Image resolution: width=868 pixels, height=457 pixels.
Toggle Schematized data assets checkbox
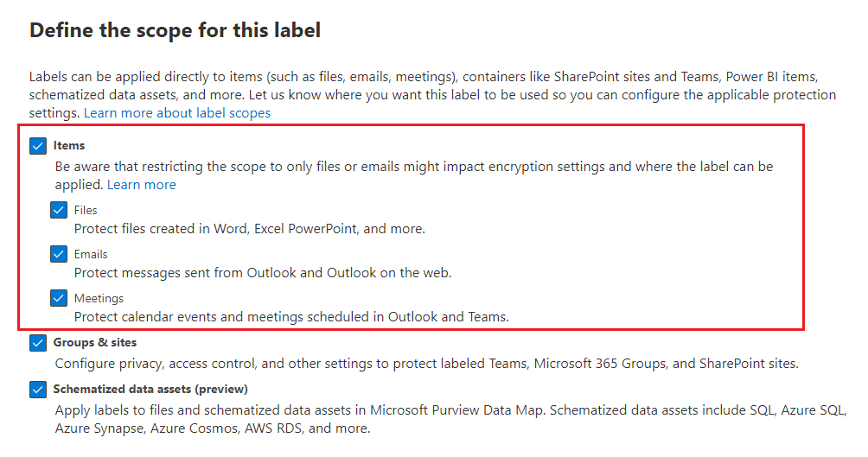[37, 390]
